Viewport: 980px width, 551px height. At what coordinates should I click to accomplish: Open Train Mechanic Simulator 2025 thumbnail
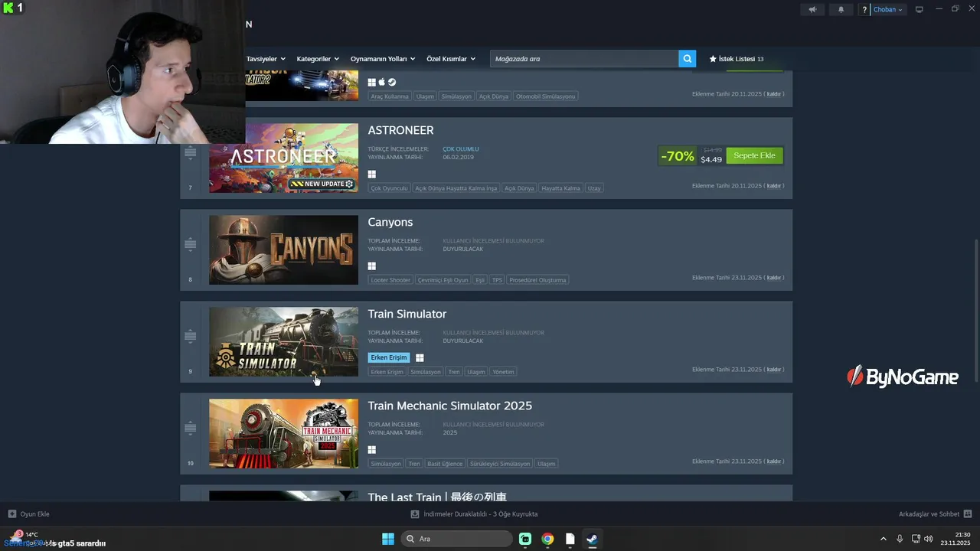(x=283, y=433)
